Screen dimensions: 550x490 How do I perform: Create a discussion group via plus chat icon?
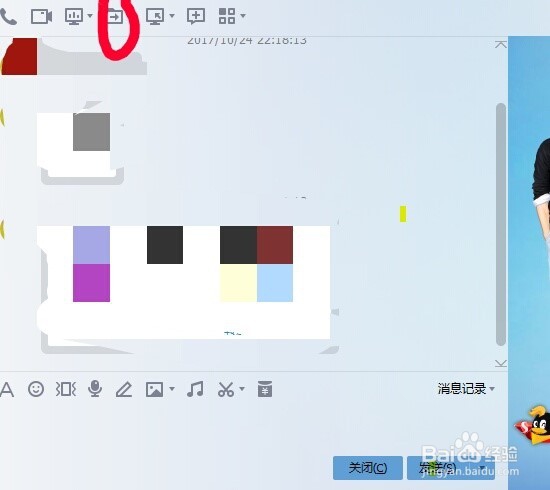click(196, 16)
